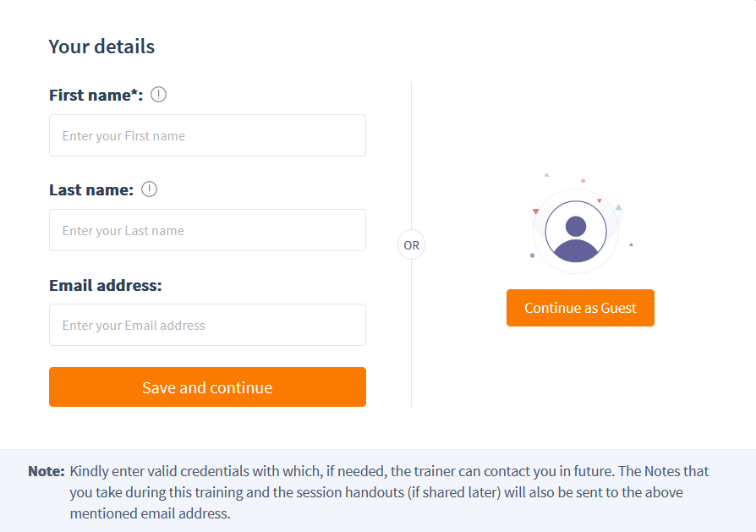Click the Save and continue button
Screen dimensions: 756x532
coord(207,387)
